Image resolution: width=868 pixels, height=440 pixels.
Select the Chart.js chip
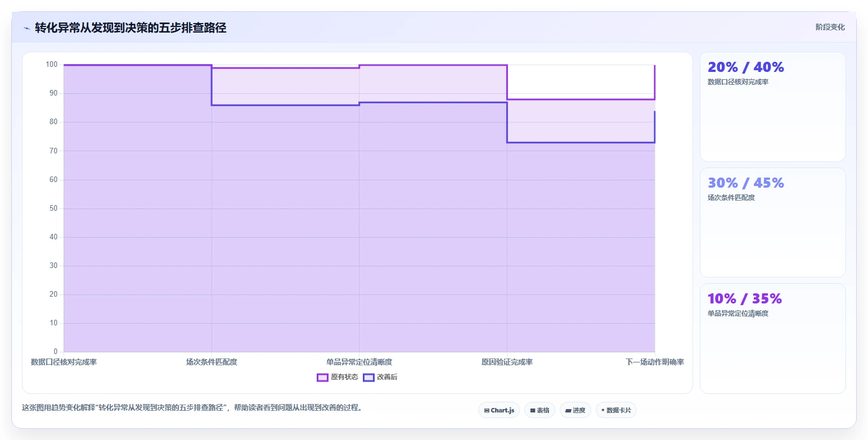(499, 410)
